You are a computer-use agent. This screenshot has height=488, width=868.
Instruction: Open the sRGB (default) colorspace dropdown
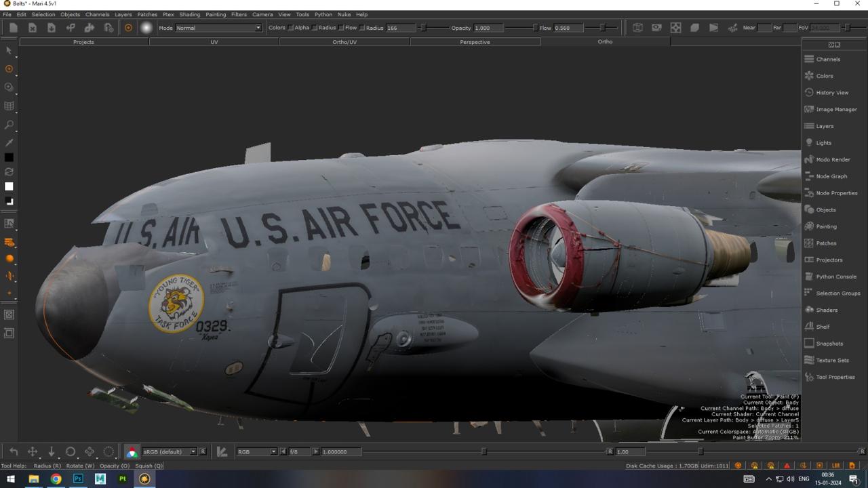click(x=169, y=451)
